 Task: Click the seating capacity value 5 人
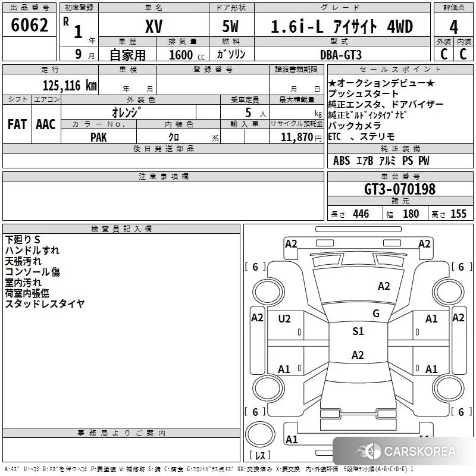(255, 112)
